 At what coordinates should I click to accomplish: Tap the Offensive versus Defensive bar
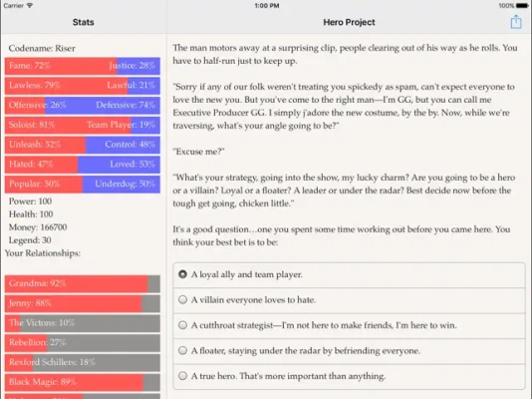(83, 106)
